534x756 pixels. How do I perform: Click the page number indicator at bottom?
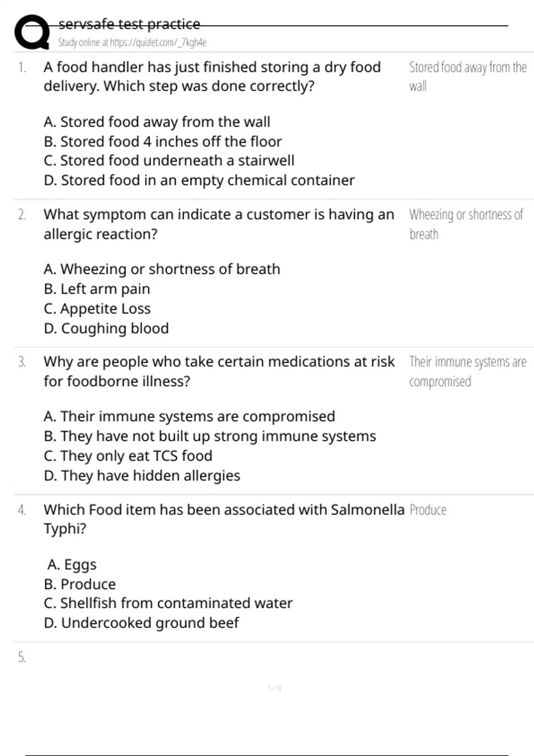[x=275, y=688]
